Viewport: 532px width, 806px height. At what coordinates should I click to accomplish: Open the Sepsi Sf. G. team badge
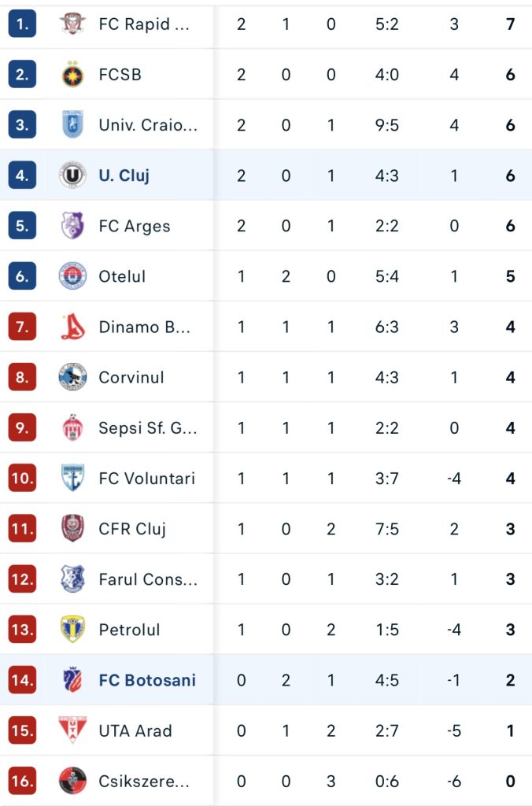coord(72,427)
